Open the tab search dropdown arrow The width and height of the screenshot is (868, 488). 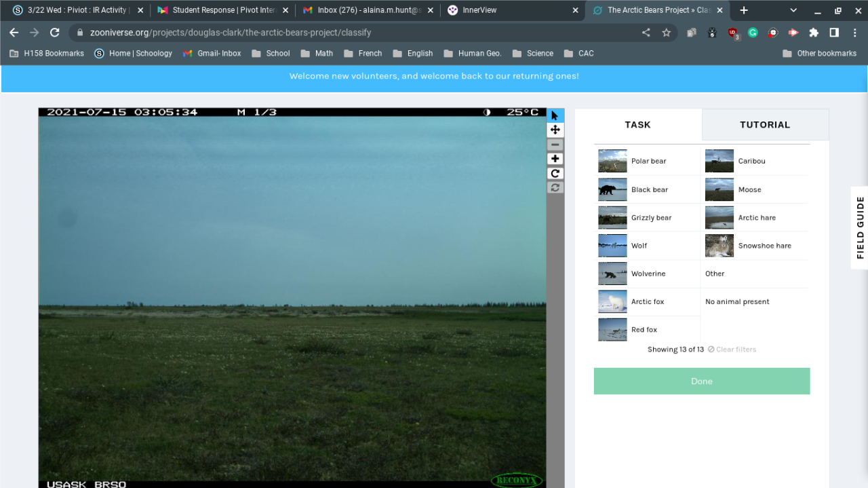click(793, 10)
